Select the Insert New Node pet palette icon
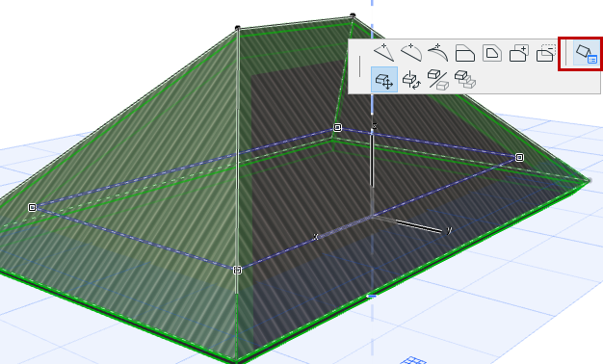Viewport: 603px width, 364px height. click(x=383, y=53)
